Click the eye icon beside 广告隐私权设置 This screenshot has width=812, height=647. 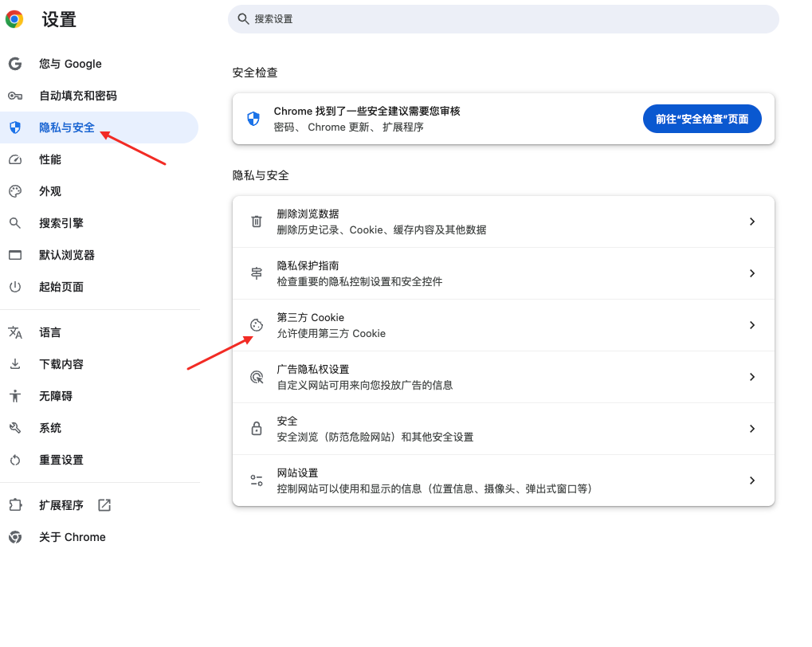(256, 376)
